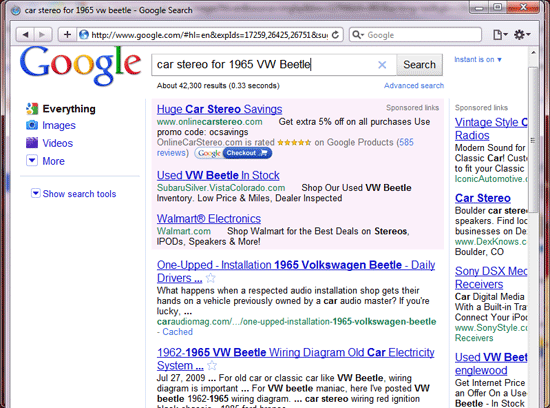Click the Google logo
This screenshot has height=408, width=550.
[81, 66]
